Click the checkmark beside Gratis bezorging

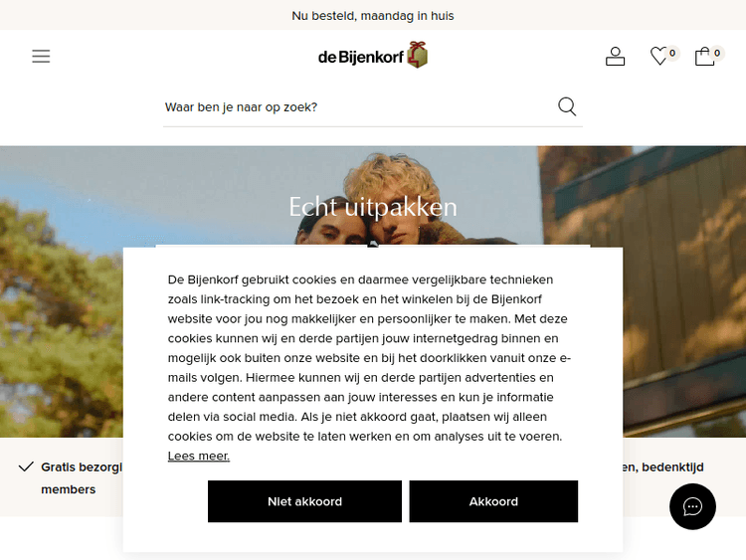(x=26, y=467)
